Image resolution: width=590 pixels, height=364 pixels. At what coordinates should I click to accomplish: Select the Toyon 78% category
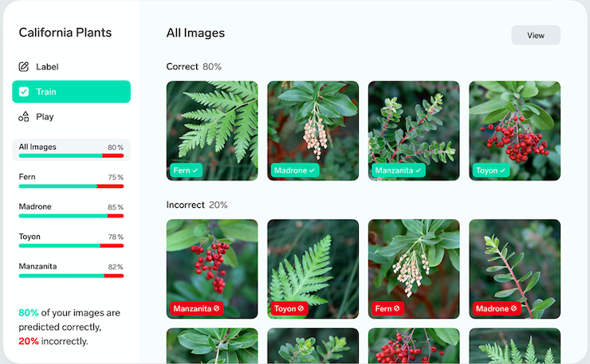tap(72, 241)
